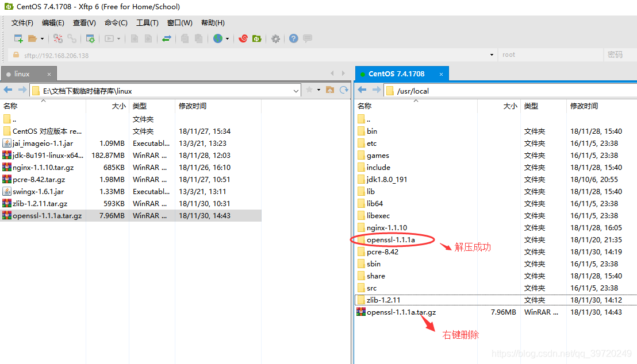
Task: Go forward in local pane
Action: point(22,90)
